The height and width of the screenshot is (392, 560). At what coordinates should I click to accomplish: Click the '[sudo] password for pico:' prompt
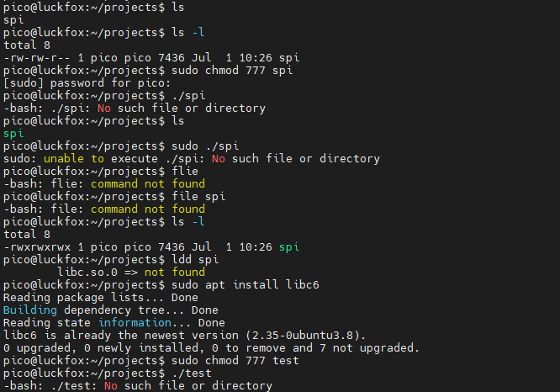pos(87,83)
